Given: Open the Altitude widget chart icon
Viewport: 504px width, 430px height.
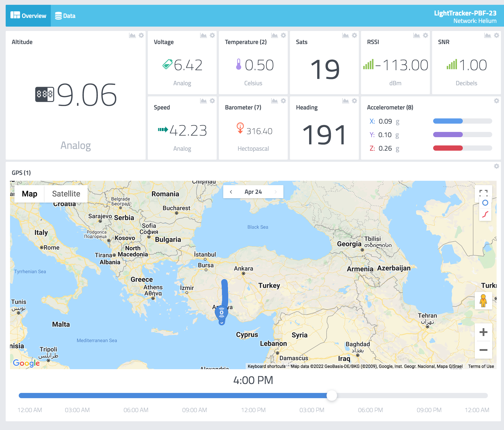Looking at the screenshot, I should tap(132, 36).
